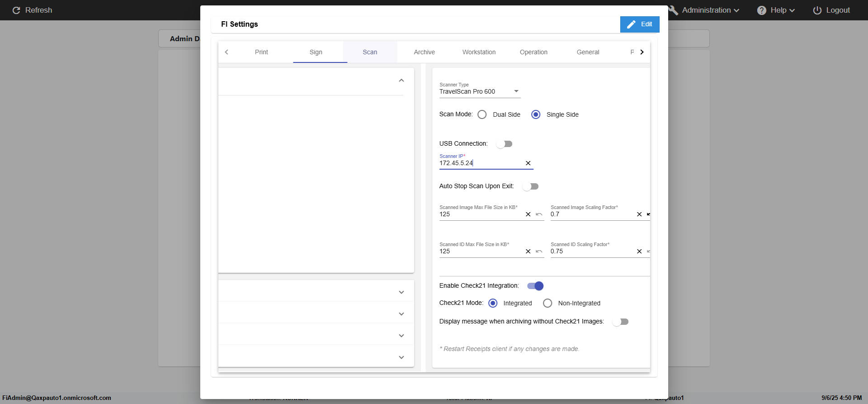Reset Scanned Image Max File Size value

click(539, 214)
